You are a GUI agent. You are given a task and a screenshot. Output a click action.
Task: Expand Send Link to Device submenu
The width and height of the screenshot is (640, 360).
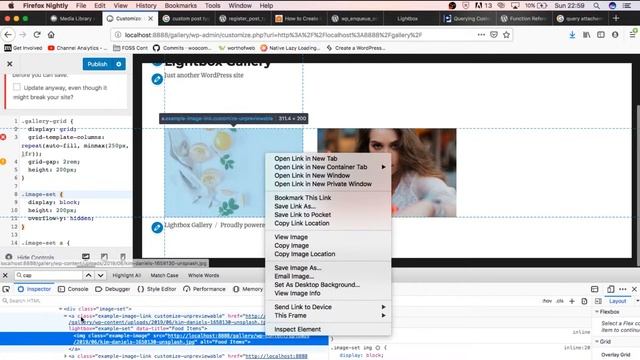coord(328,307)
